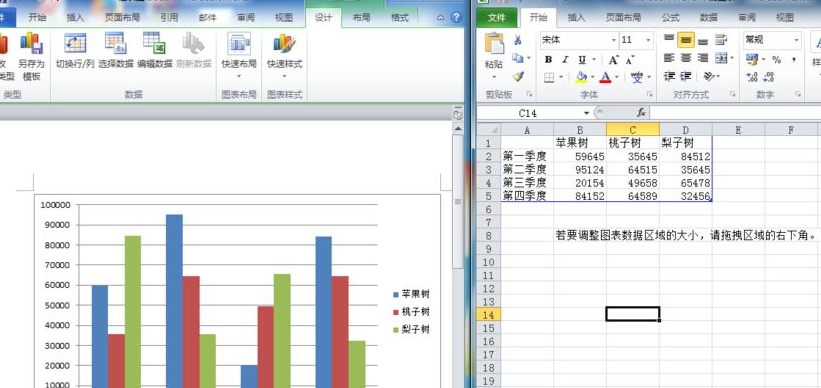Click the Copy icon in Excel
Image resolution: width=821 pixels, height=388 pixels.
pyautogui.click(x=518, y=58)
